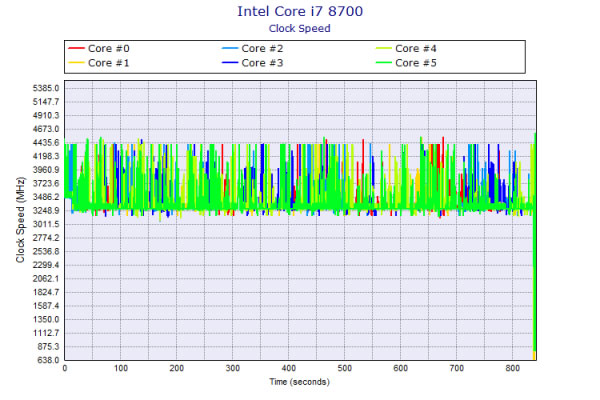Click the Core #4 yellow-green legend swatch

(x=384, y=49)
